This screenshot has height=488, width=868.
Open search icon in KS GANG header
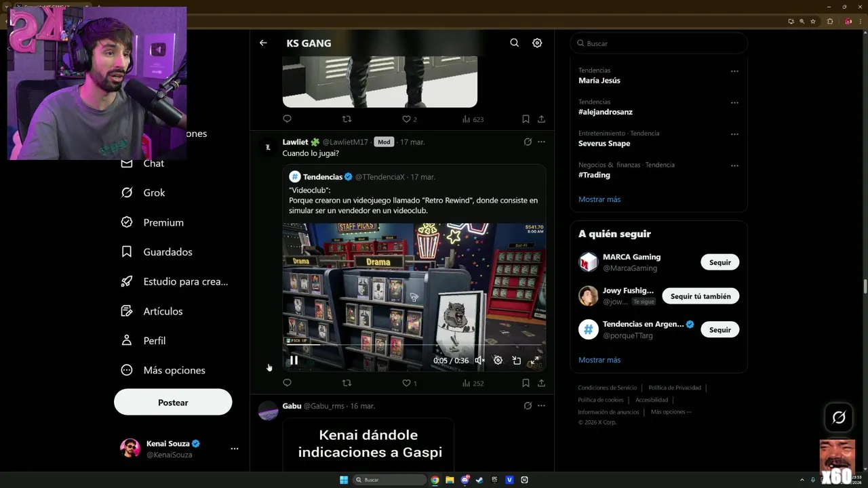(x=515, y=43)
